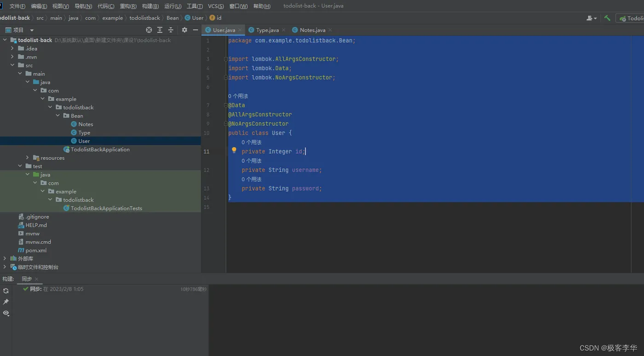The image size is (644, 356).
Task: Click the todolistback breadcrumb
Action: point(144,18)
